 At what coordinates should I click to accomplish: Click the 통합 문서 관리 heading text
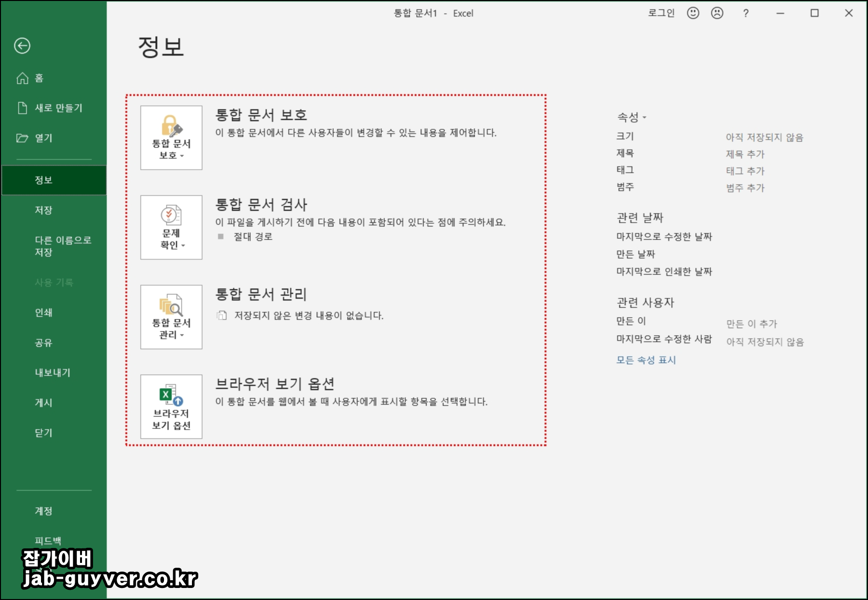261,295
